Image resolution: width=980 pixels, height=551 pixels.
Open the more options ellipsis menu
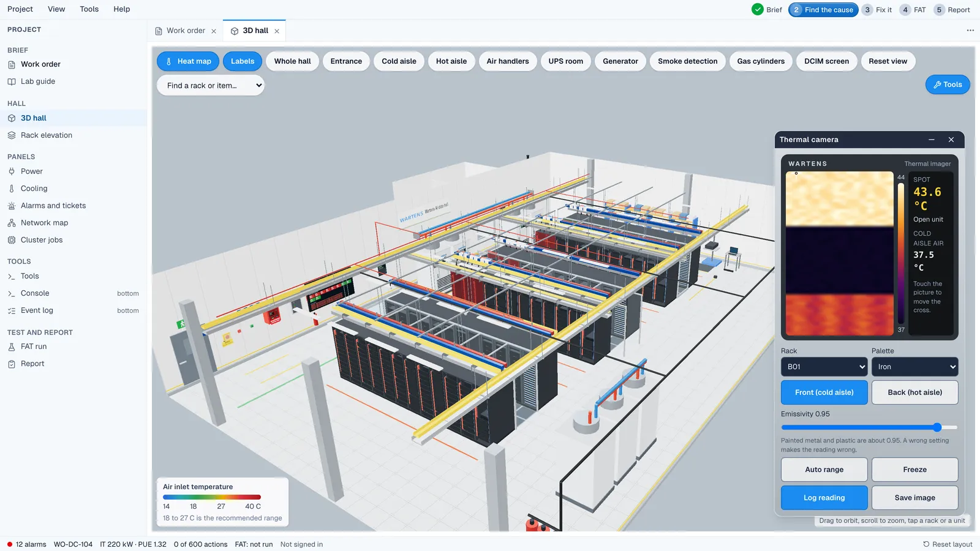(x=970, y=31)
